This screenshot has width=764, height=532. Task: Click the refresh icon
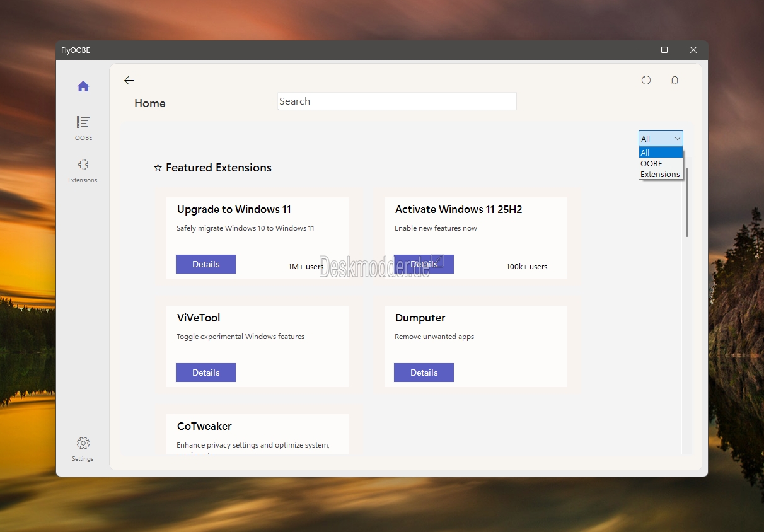pos(645,80)
